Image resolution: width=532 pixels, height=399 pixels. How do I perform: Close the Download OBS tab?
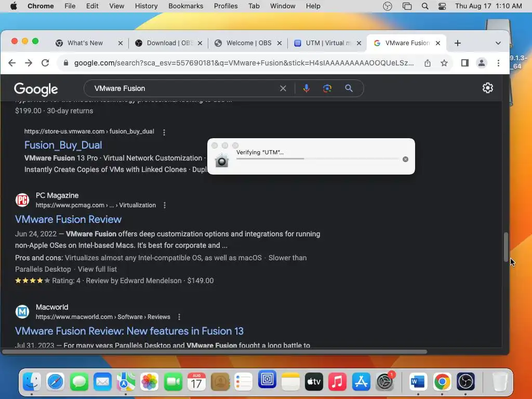200,43
